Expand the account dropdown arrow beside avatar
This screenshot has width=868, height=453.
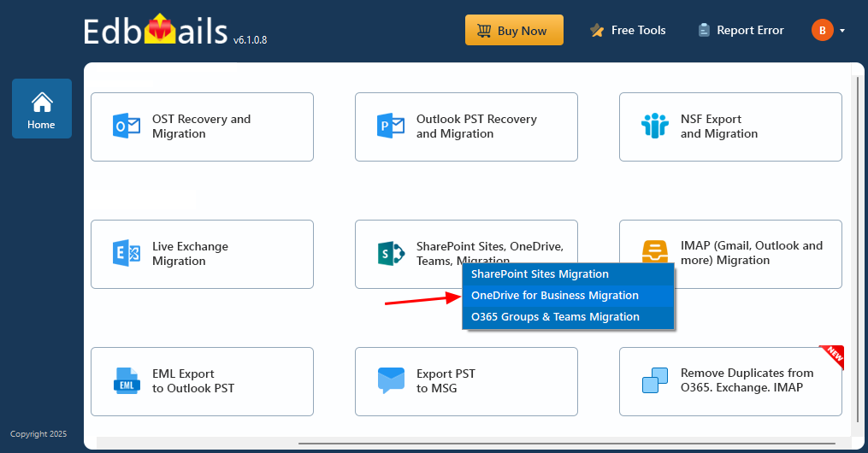click(842, 31)
